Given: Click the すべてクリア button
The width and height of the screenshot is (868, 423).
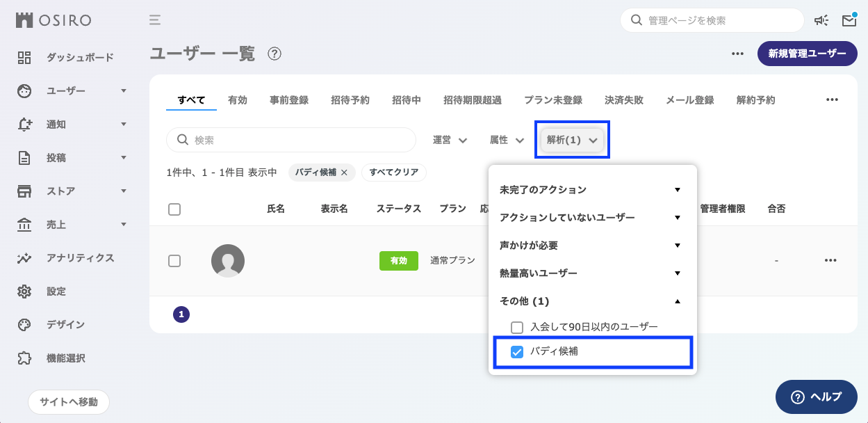Looking at the screenshot, I should point(393,173).
